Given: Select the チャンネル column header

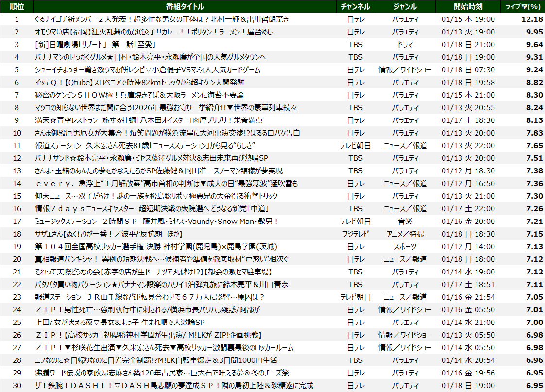Looking at the screenshot, I should coord(356,6).
